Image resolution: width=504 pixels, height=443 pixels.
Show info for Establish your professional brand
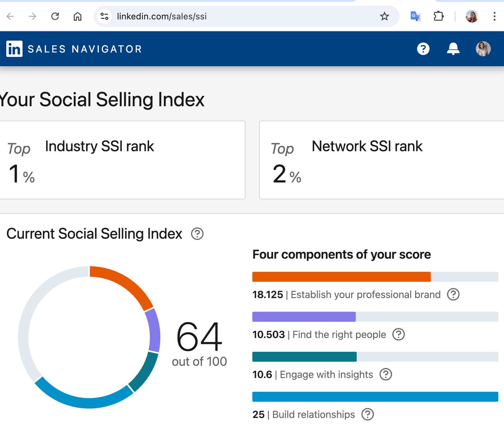453,294
